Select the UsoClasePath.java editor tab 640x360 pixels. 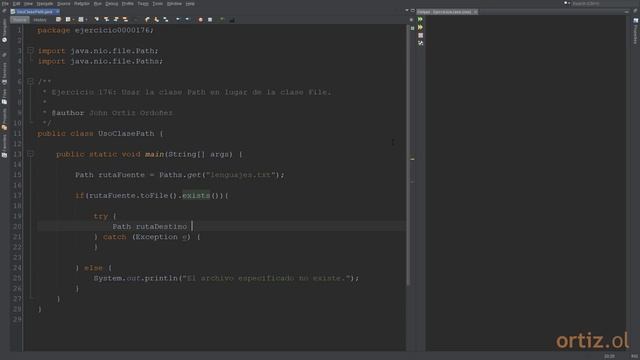[34, 12]
